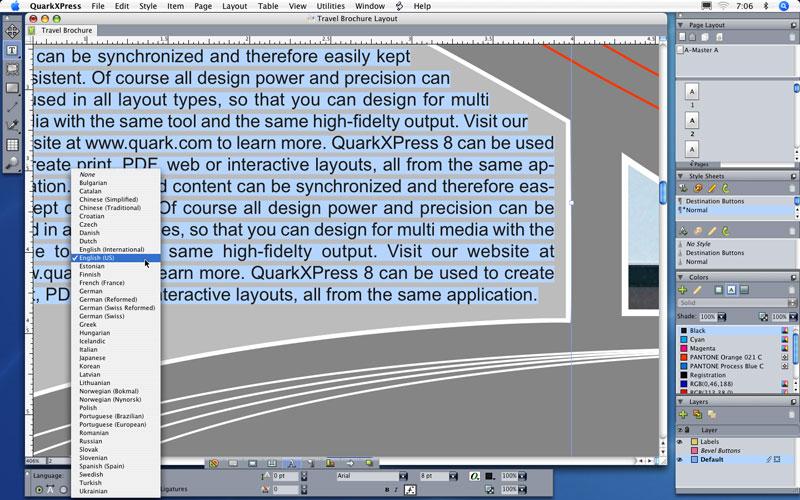This screenshot has width=800, height=500.
Task: Click the text color A button in Colors
Action: 731,290
